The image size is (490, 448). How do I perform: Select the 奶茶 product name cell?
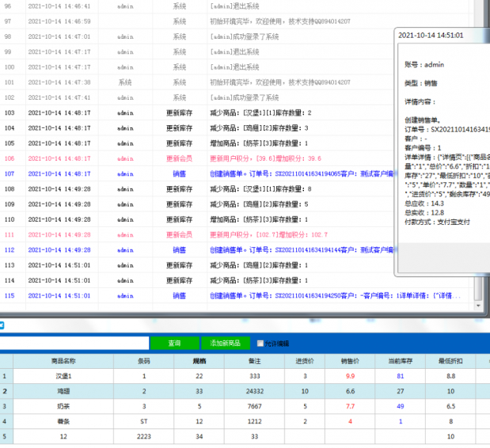click(63, 406)
